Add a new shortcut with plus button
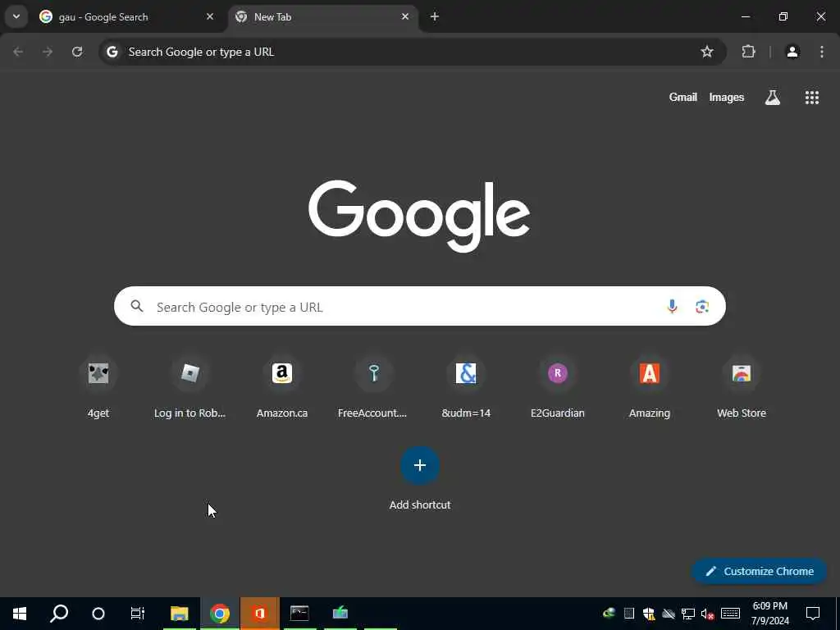This screenshot has height=630, width=840. pos(420,465)
